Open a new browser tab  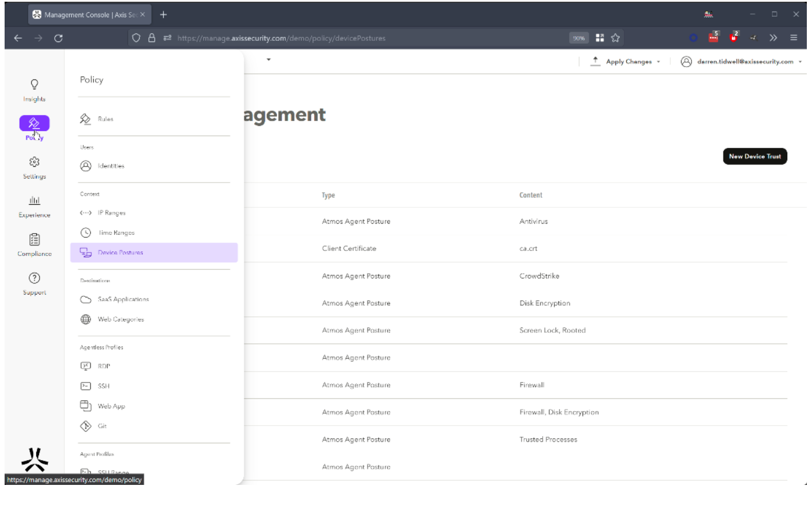point(163,14)
